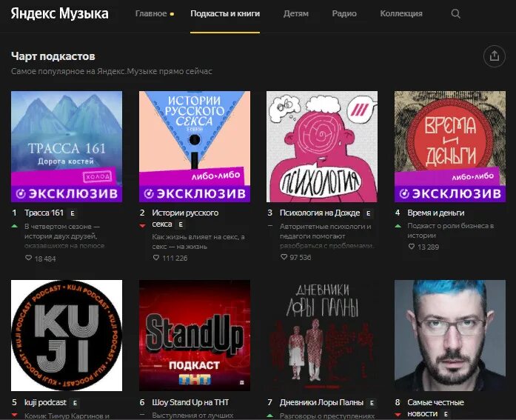Viewport: 516px width, 420px height.
Task: Click StandUp подкаст ТНТ cover image
Action: point(195,336)
